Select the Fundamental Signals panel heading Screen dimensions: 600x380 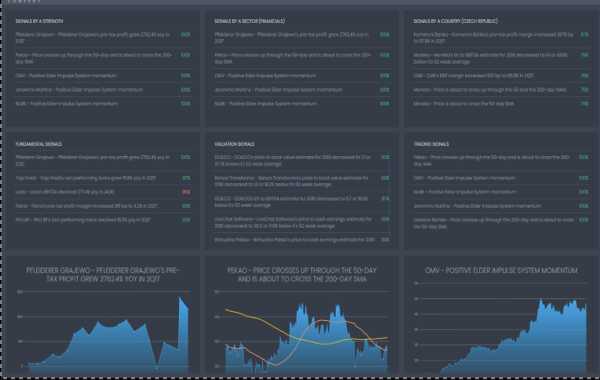pyautogui.click(x=38, y=144)
